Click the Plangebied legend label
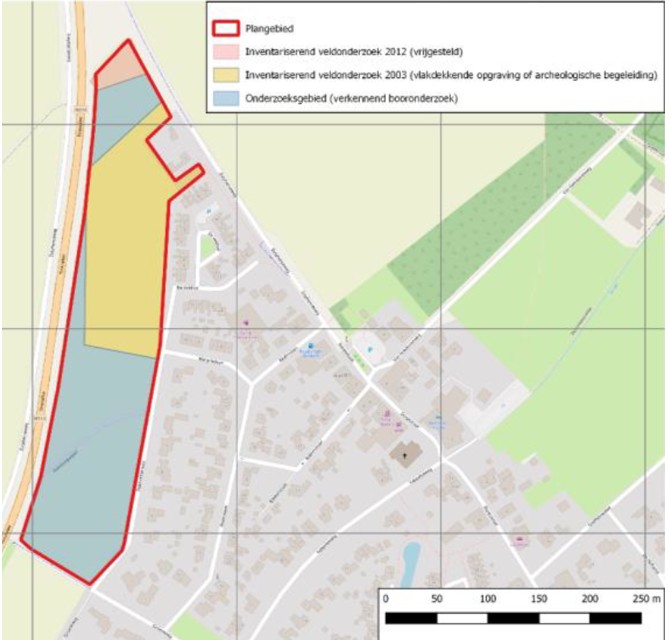The height and width of the screenshot is (640, 669). [269, 29]
